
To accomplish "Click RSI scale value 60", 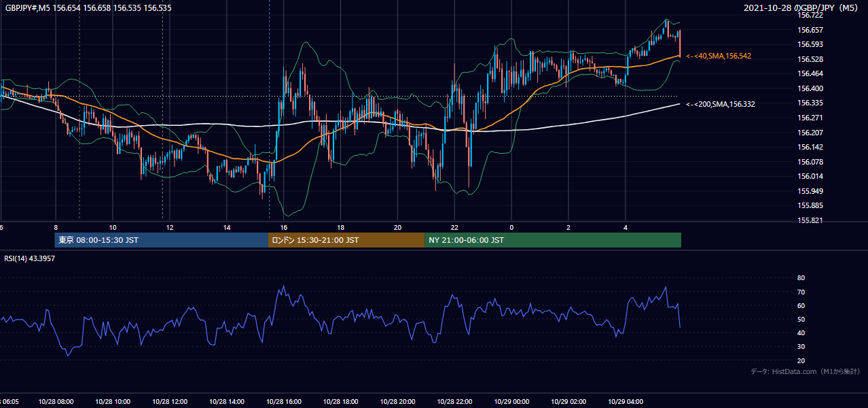I will [x=801, y=306].
